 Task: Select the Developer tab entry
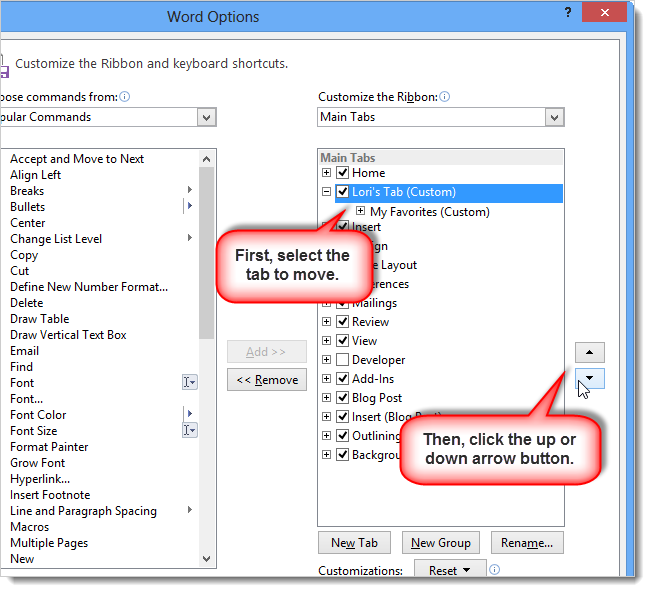click(x=378, y=360)
